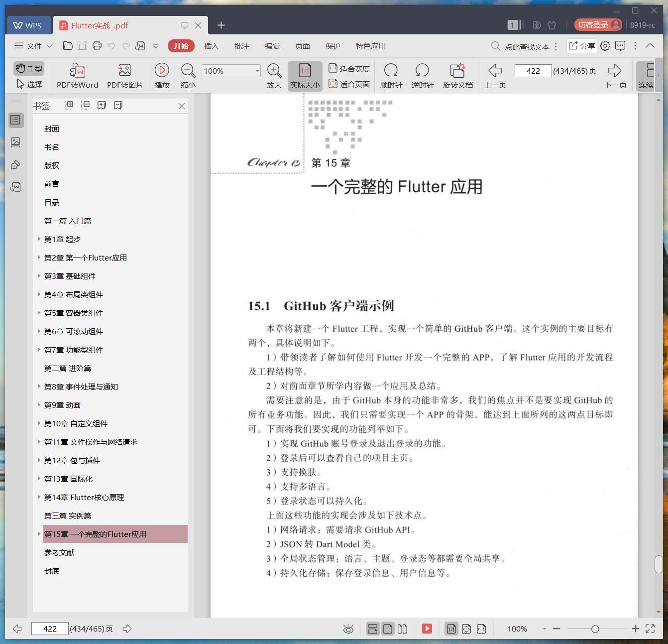This screenshot has width=668, height=644.
Task: Click the 旋转文档 rotate document icon
Action: click(457, 70)
